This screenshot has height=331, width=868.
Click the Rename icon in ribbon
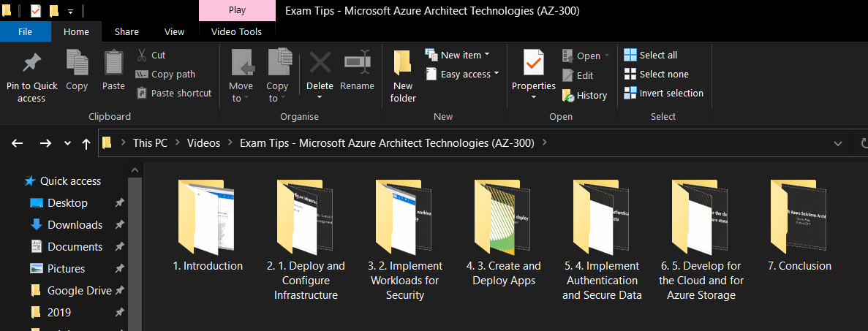(357, 63)
